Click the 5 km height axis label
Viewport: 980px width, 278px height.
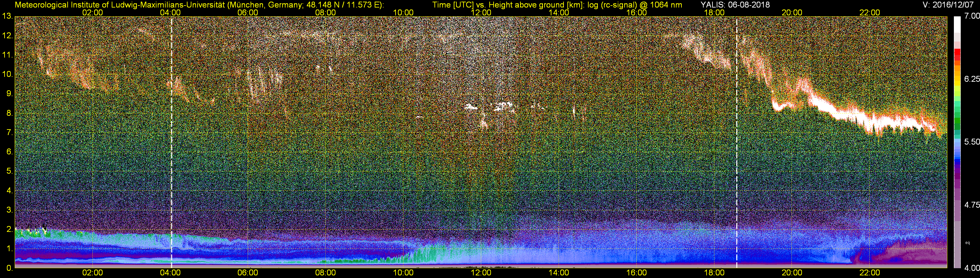point(9,171)
